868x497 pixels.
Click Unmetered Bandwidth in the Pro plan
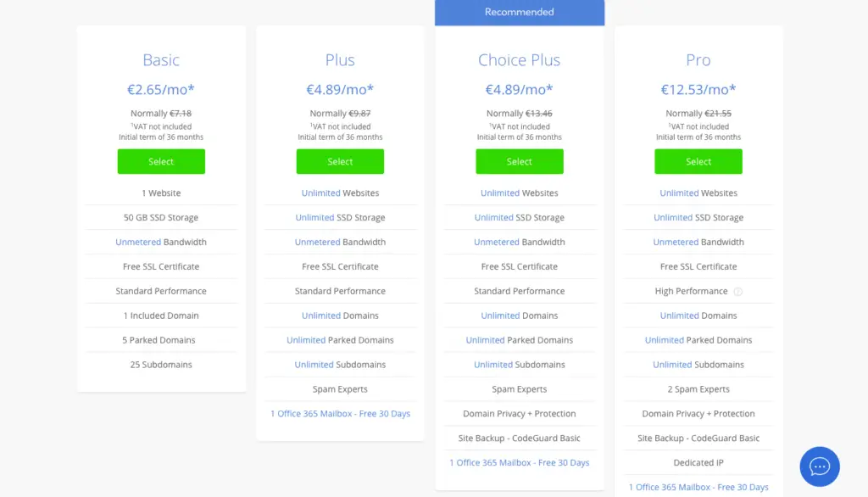pyautogui.click(x=698, y=242)
